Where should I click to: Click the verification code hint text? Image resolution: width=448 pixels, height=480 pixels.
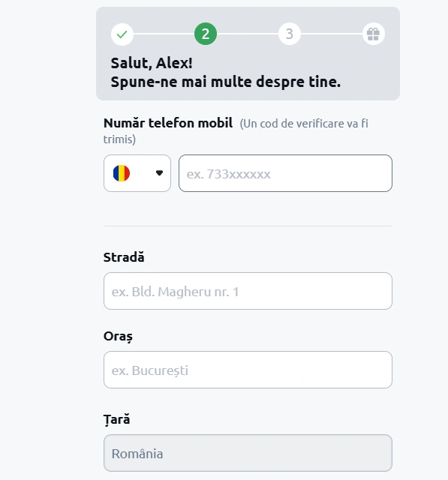pos(236,131)
